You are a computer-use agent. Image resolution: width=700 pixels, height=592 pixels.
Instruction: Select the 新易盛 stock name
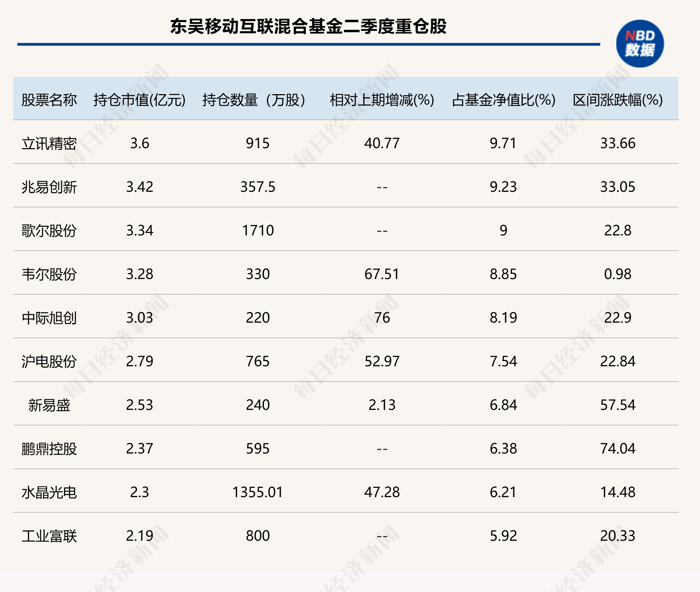point(49,405)
